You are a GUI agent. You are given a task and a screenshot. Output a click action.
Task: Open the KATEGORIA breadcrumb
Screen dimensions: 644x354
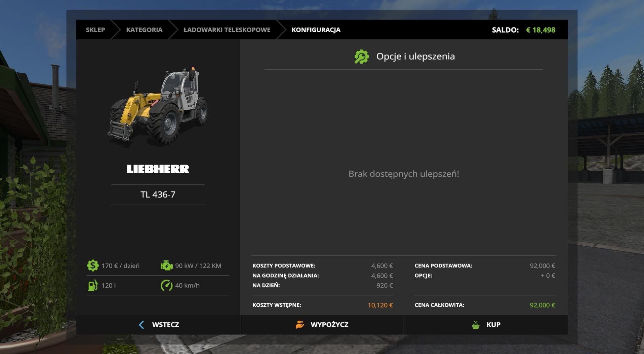pyautogui.click(x=144, y=30)
